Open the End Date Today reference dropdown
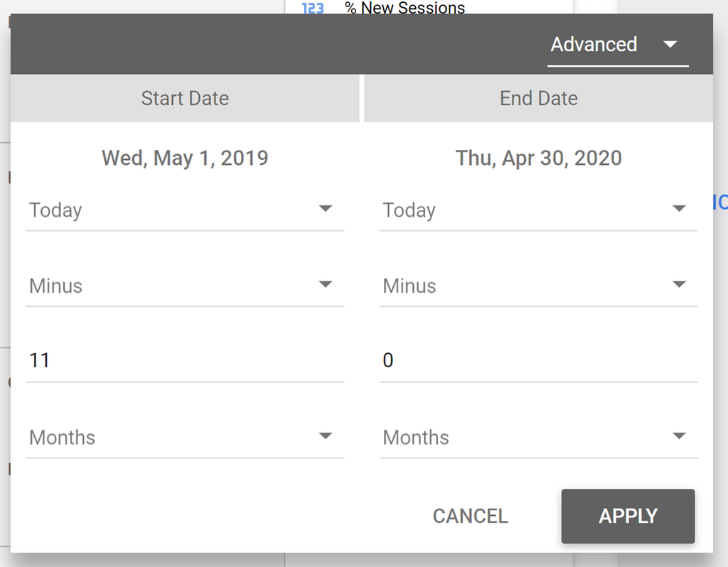The width and height of the screenshot is (728, 567). [539, 210]
